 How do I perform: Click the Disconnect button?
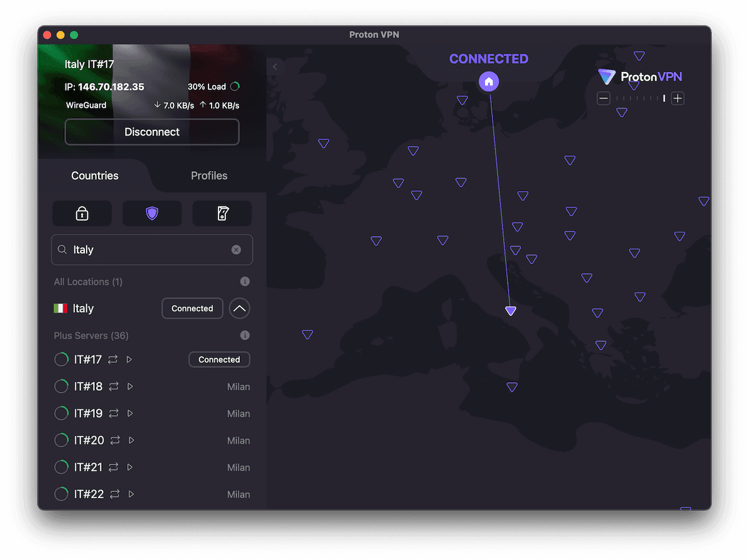(152, 132)
